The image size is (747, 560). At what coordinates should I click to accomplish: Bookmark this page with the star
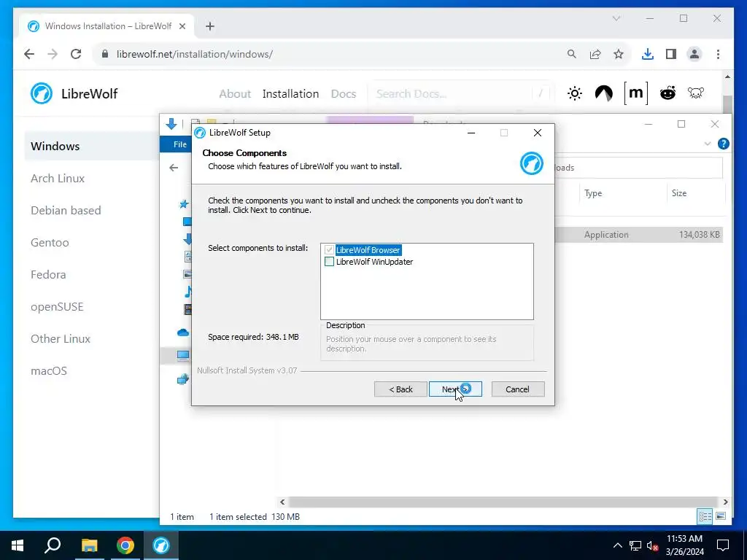coord(619,54)
